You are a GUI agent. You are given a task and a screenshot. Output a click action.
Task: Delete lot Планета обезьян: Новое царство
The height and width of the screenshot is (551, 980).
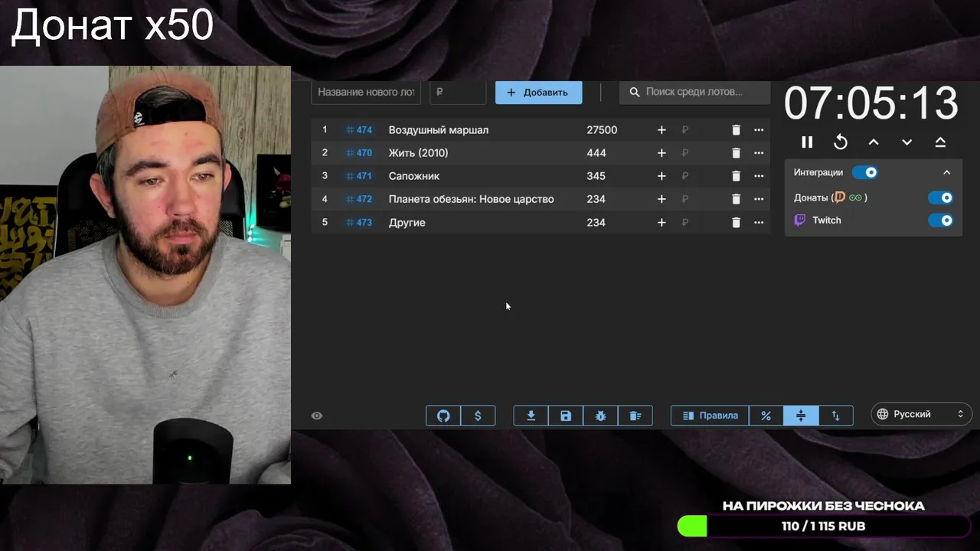(x=736, y=199)
